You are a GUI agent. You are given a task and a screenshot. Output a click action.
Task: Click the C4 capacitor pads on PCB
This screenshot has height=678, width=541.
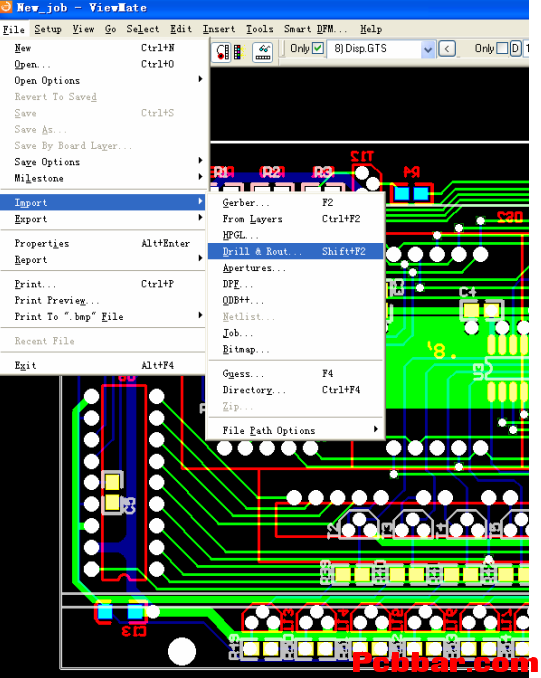coord(481,310)
